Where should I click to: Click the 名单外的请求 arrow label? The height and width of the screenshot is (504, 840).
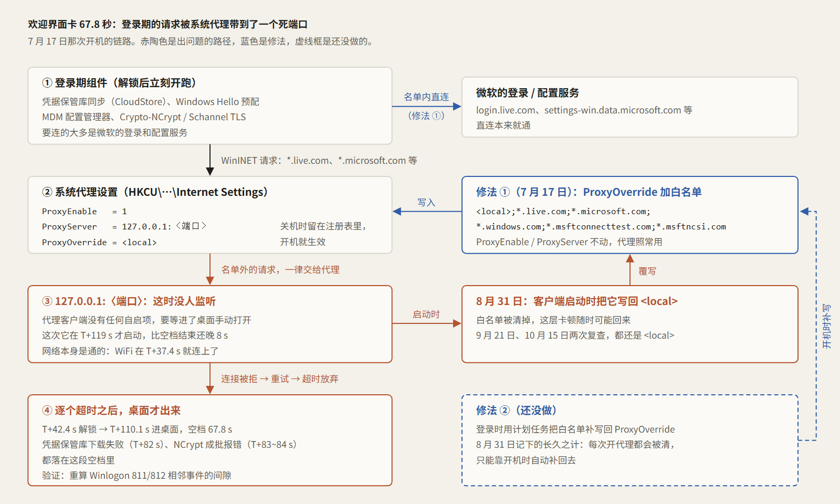tap(280, 269)
